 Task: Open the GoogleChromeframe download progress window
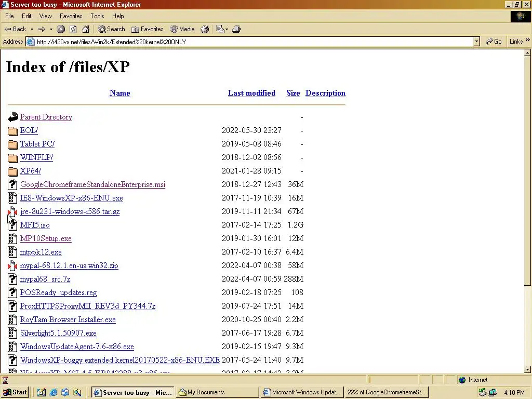(387, 392)
